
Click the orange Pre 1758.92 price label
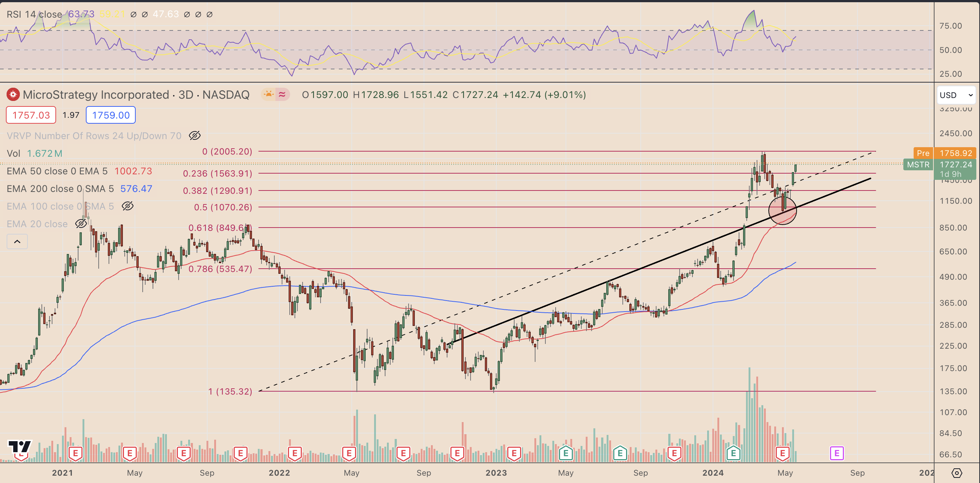(x=944, y=153)
